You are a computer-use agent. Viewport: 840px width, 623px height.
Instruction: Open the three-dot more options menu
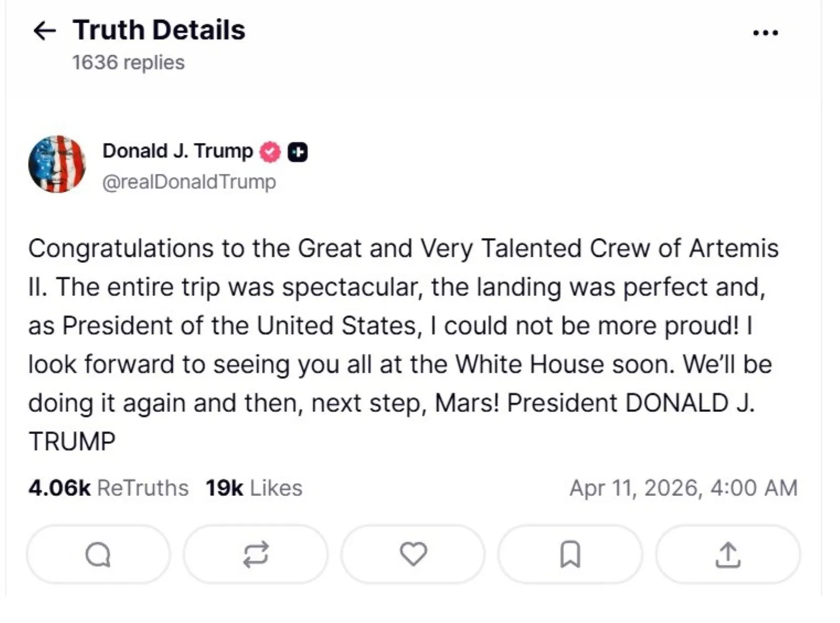[x=765, y=33]
